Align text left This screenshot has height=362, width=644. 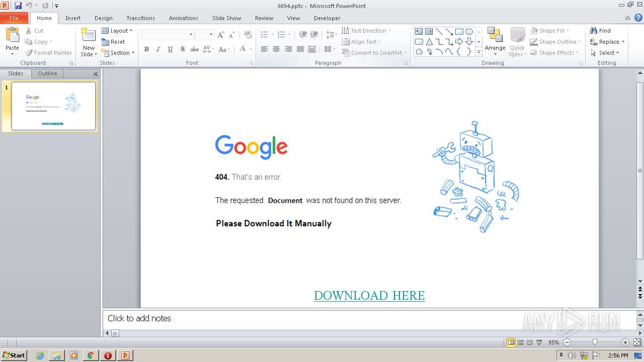pyautogui.click(x=264, y=49)
